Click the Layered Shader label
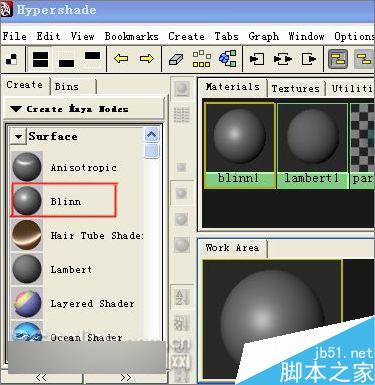Screen dimensions: 375x385 [x=92, y=303]
